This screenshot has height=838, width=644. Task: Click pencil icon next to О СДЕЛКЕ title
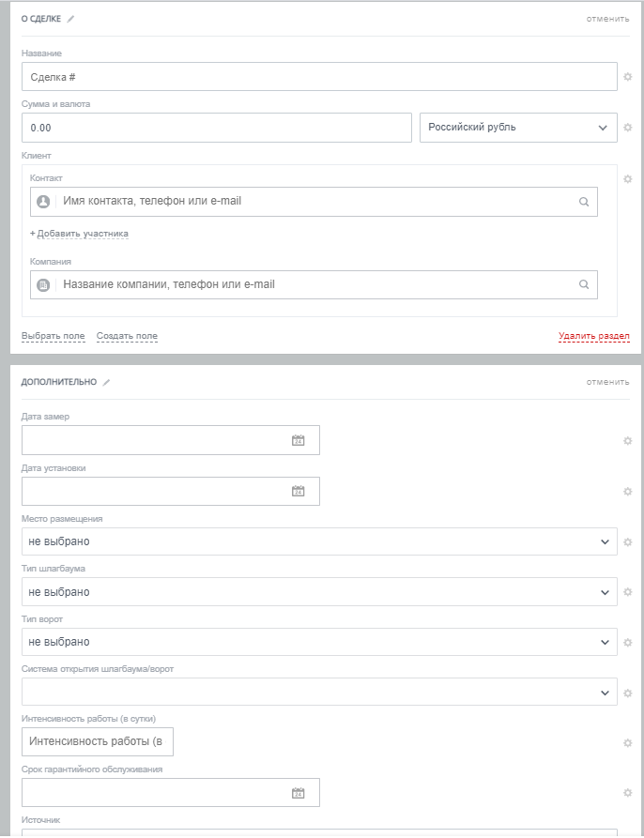pyautogui.click(x=70, y=19)
